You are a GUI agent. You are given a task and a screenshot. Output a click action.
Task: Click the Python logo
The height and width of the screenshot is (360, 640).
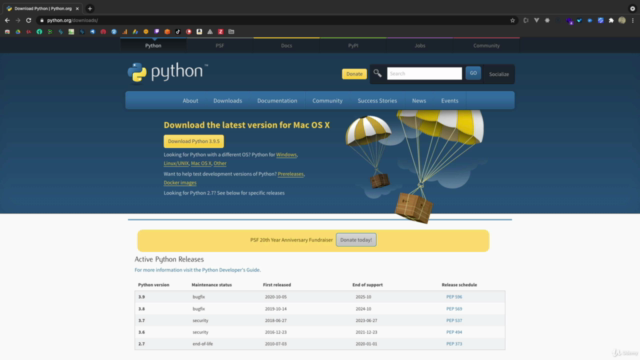point(167,72)
